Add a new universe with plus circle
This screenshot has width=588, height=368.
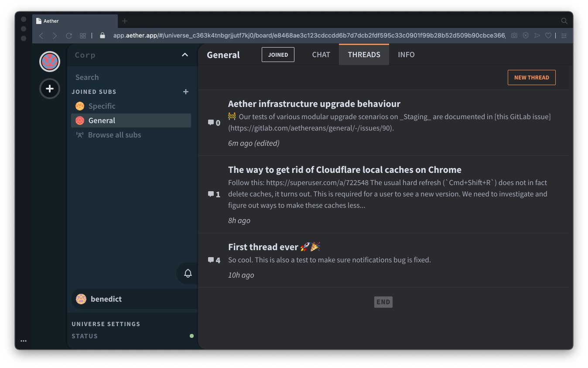(50, 89)
